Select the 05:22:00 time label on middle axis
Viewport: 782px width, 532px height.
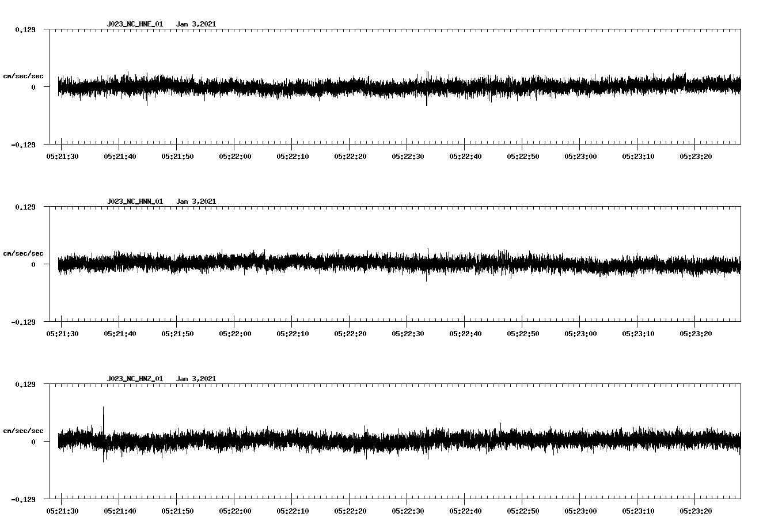click(236, 333)
